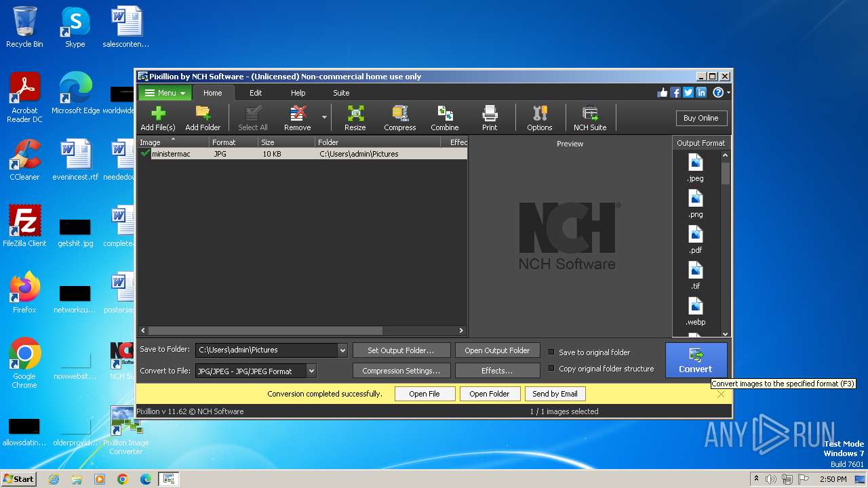Screen dimensions: 868x488
Task: Open the FileZilla Client desktop icon
Action: point(24,226)
